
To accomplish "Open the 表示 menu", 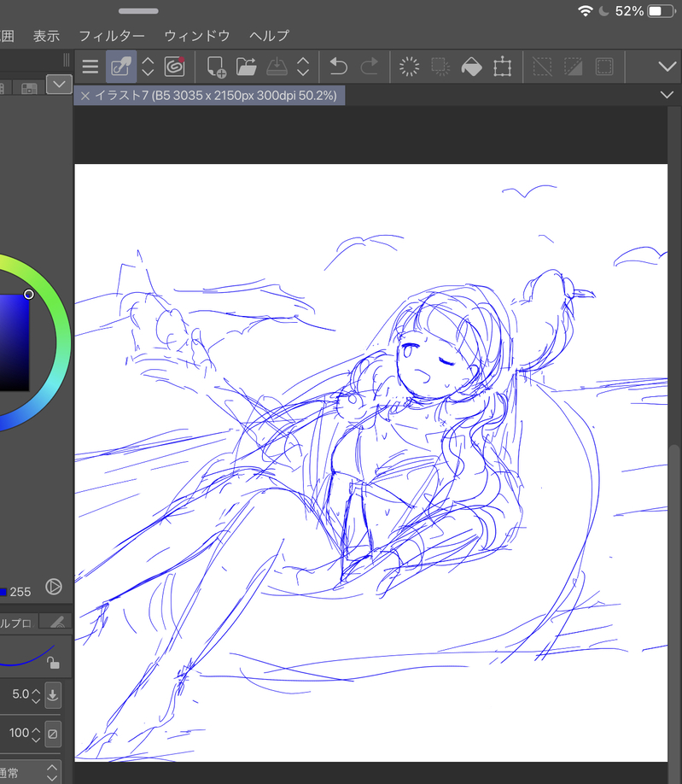I will coord(46,36).
